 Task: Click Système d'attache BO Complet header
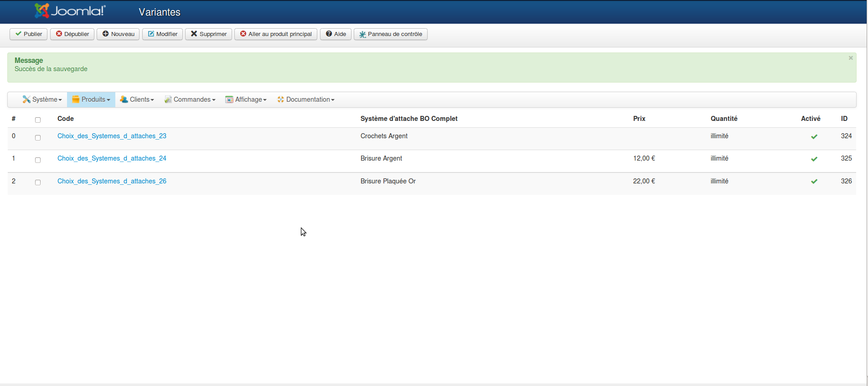pyautogui.click(x=409, y=119)
